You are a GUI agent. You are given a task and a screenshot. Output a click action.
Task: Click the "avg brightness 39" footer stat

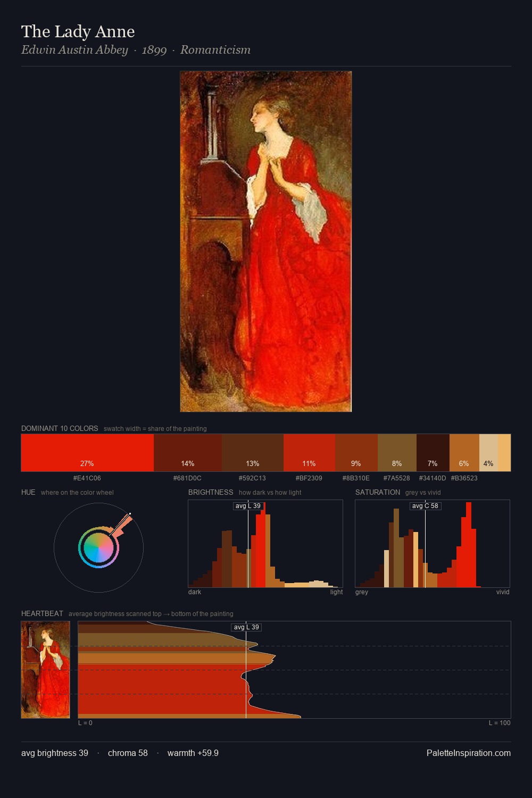pyautogui.click(x=55, y=753)
